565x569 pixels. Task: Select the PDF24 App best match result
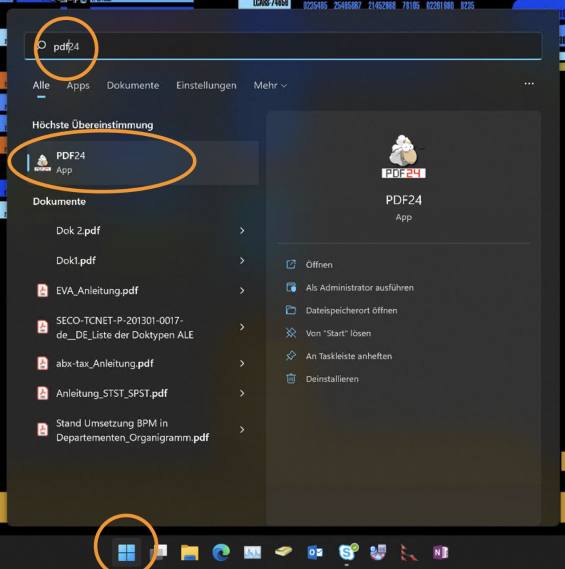pyautogui.click(x=143, y=163)
